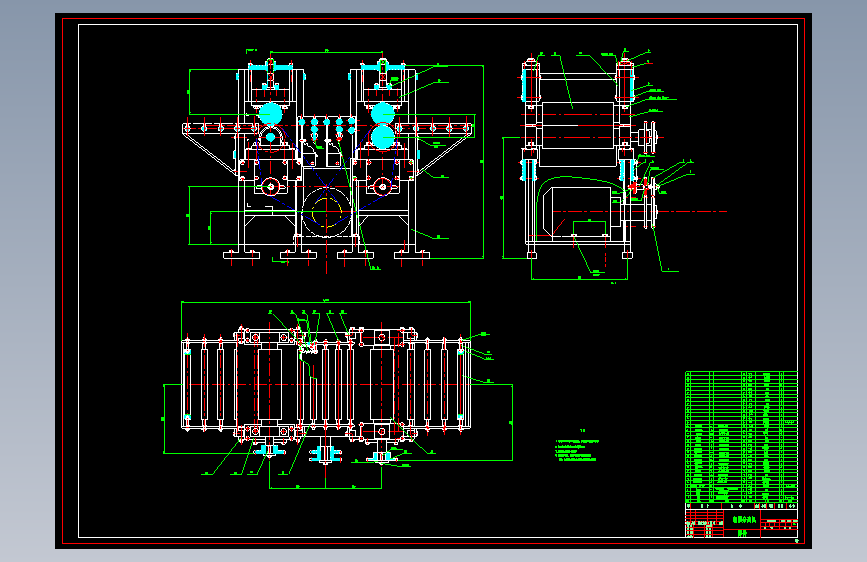867x562 pixels.
Task: Pick the large roller drum in the side view
Action: pyautogui.click(x=578, y=125)
